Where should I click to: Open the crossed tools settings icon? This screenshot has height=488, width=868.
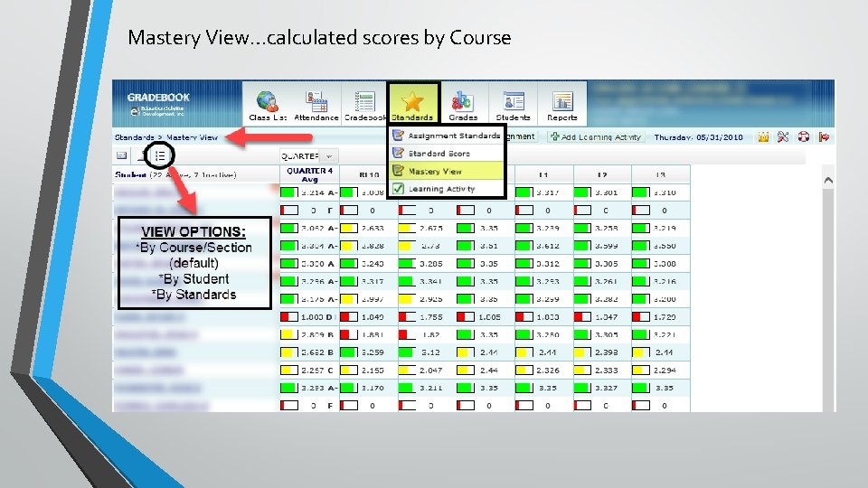(783, 136)
